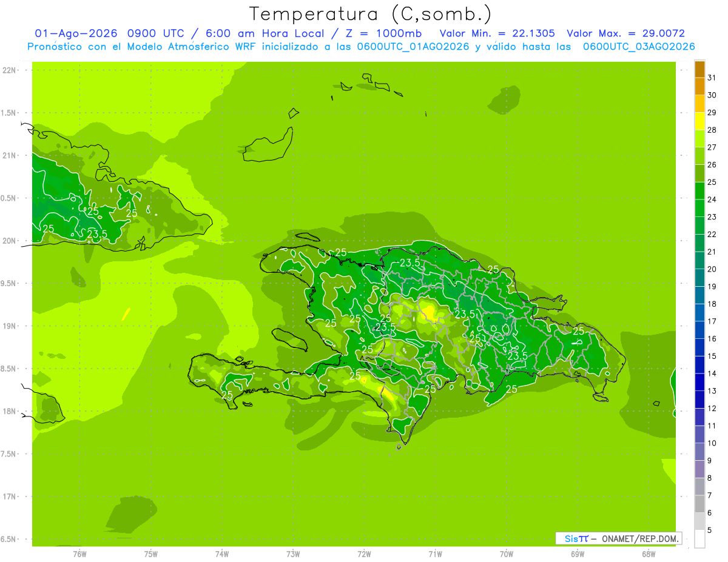Click the legend value label "15"
728x562 pixels.
click(712, 356)
